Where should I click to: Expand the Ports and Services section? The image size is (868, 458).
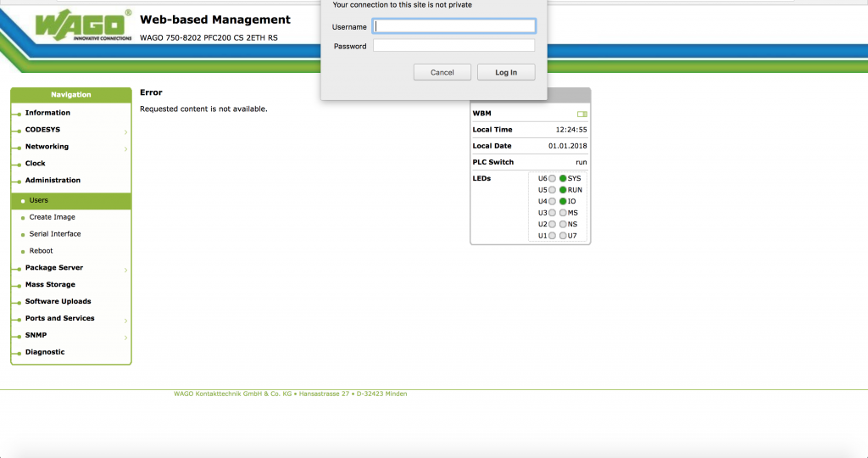[x=59, y=319]
